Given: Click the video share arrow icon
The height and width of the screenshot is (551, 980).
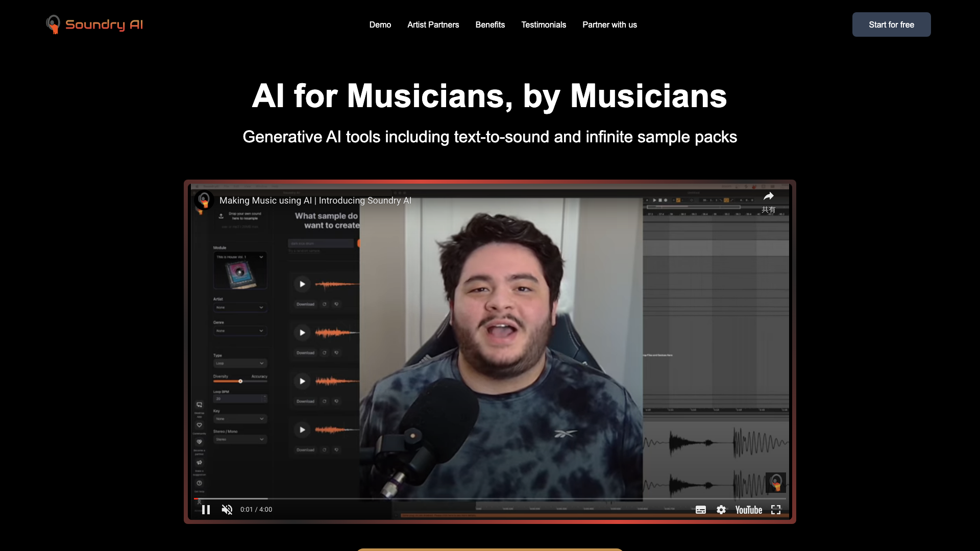Looking at the screenshot, I should click(x=769, y=196).
